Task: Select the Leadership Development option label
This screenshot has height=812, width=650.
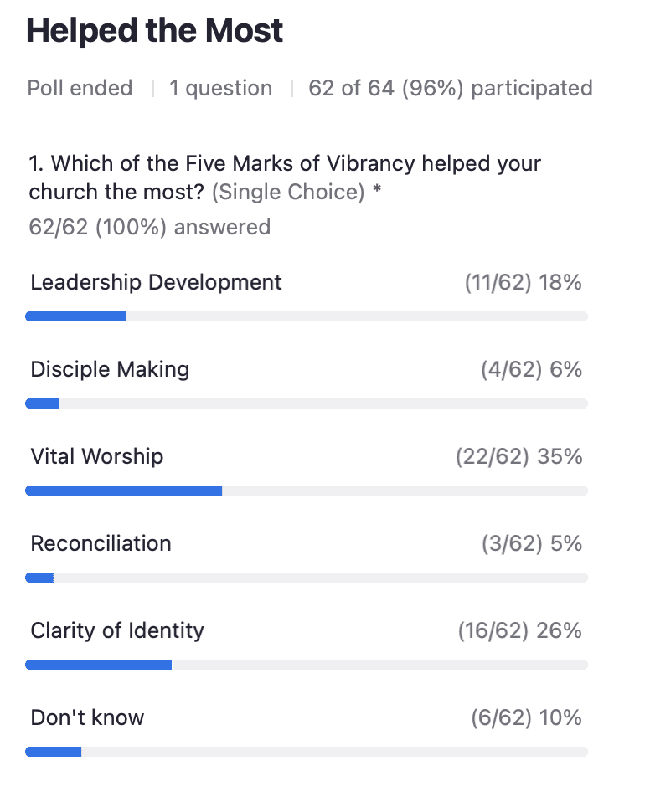Action: pyautogui.click(x=156, y=282)
